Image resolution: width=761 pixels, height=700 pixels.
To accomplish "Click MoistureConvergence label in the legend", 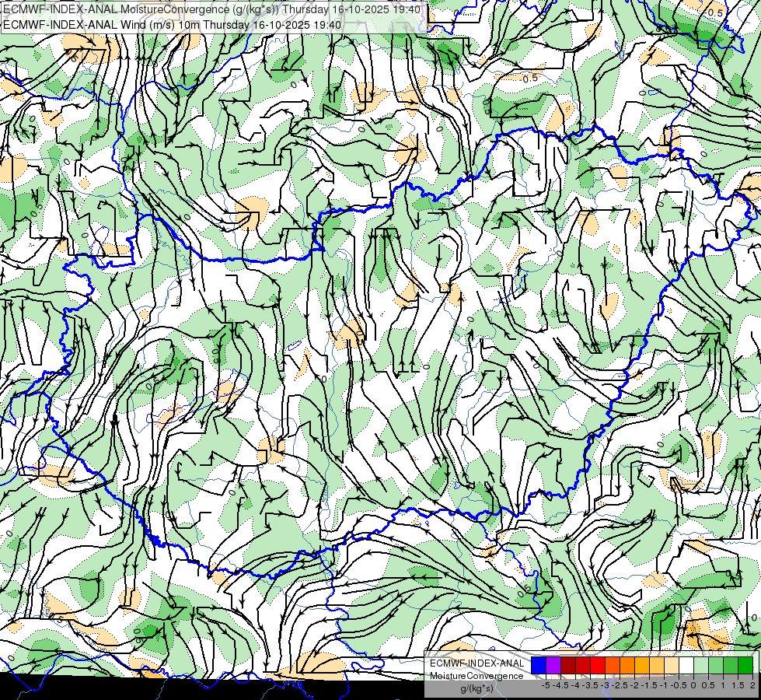I will [476, 676].
